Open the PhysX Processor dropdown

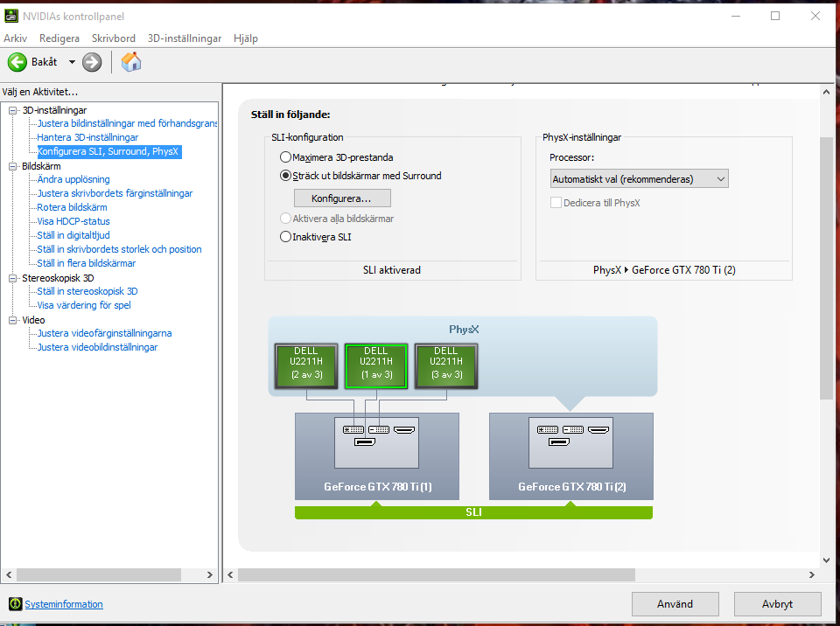tap(639, 179)
